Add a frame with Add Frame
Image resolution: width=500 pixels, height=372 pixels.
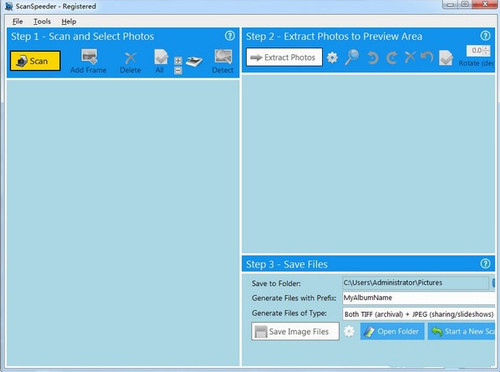pyautogui.click(x=88, y=61)
